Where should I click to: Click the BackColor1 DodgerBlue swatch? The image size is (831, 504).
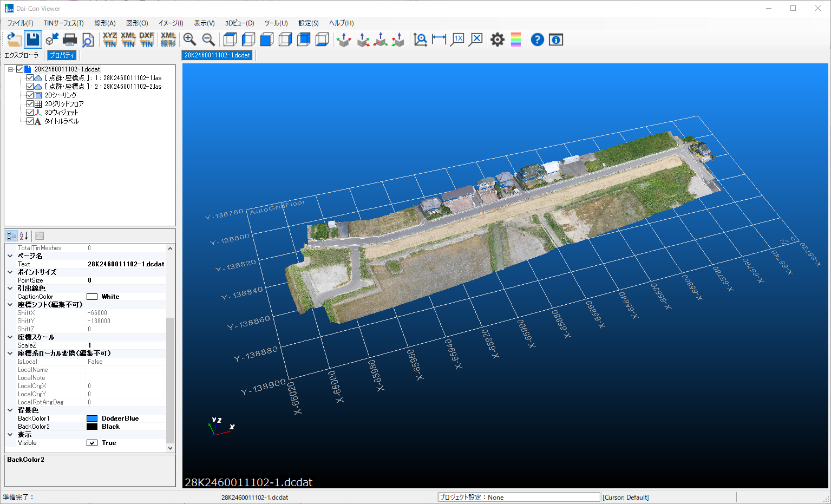92,418
